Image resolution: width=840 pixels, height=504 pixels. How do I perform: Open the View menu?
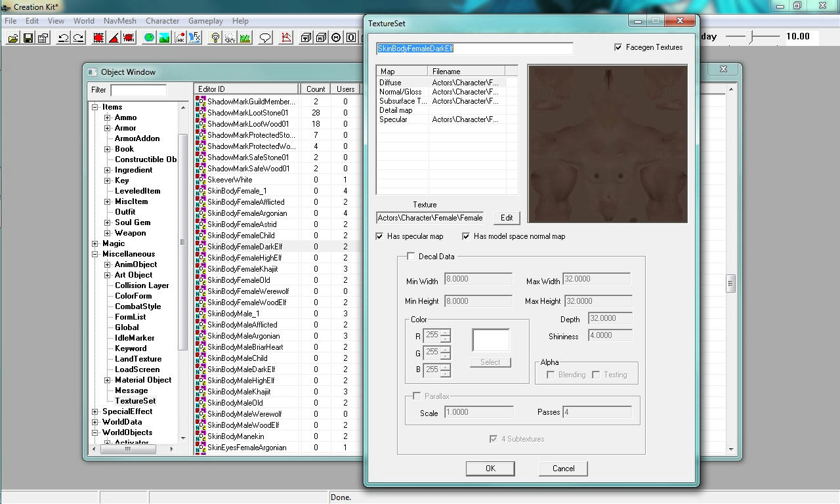coord(56,21)
